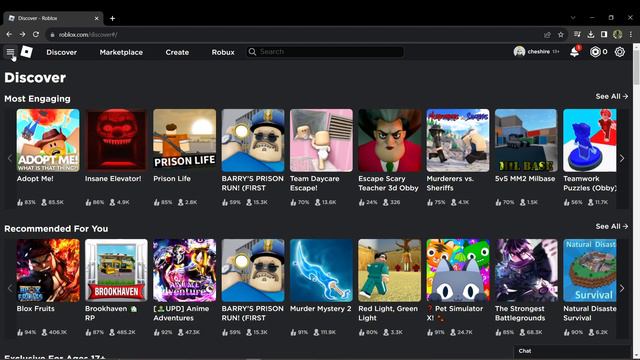Click the Roblox logo icon
The height and width of the screenshot is (360, 640).
pyautogui.click(x=27, y=52)
